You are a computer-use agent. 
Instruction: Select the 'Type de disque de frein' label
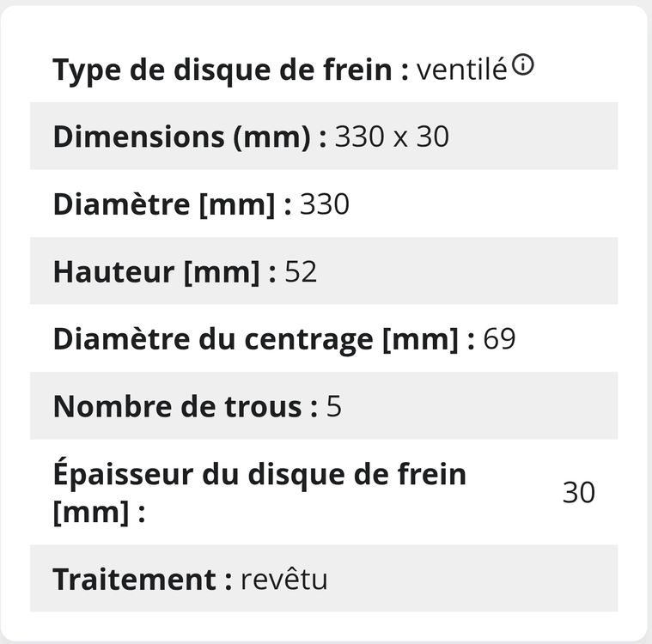tap(231, 70)
